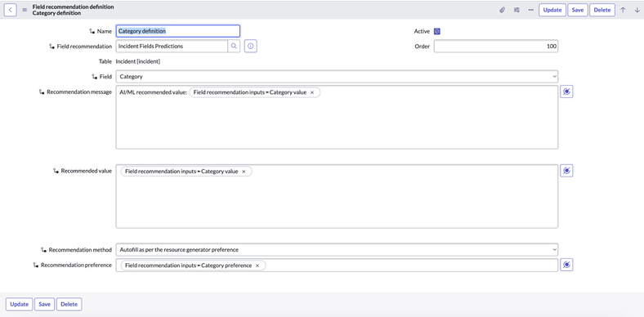This screenshot has width=644, height=317.
Task: Go to next record with down arrow
Action: (637, 10)
